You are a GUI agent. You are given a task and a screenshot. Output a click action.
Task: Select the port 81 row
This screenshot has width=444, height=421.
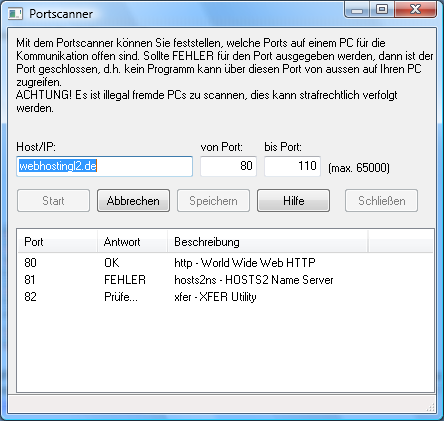coord(225,280)
